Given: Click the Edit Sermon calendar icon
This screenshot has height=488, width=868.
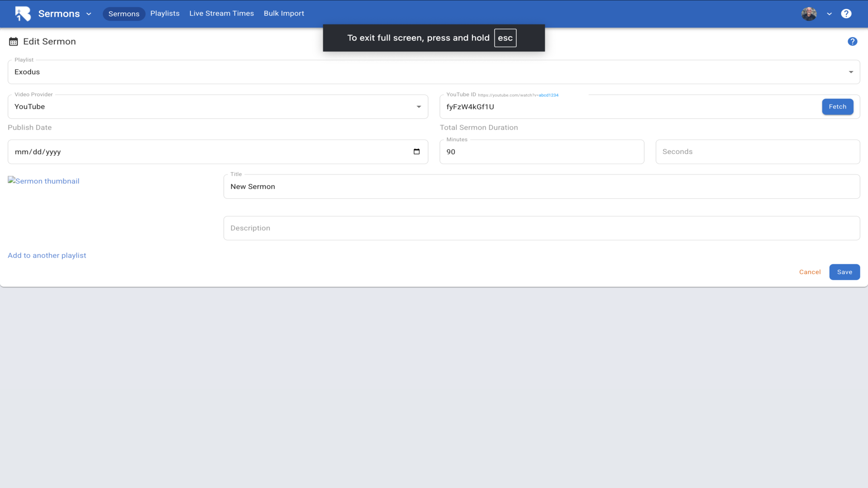Looking at the screenshot, I should [14, 42].
